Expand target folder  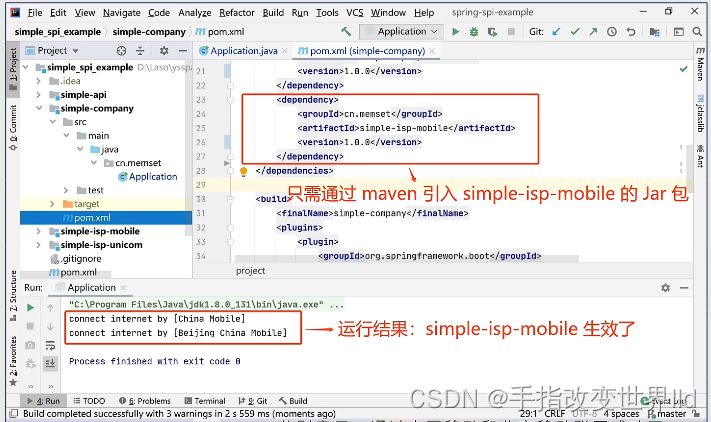tap(52, 204)
